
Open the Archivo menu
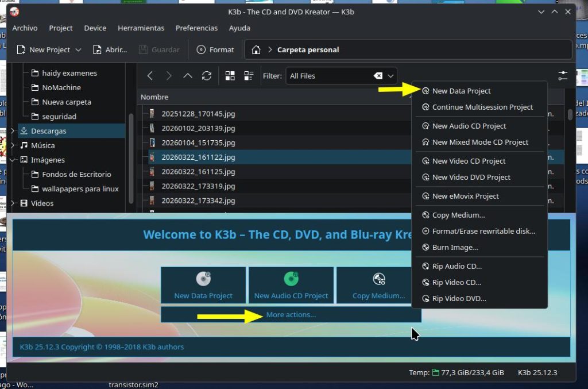(x=25, y=28)
